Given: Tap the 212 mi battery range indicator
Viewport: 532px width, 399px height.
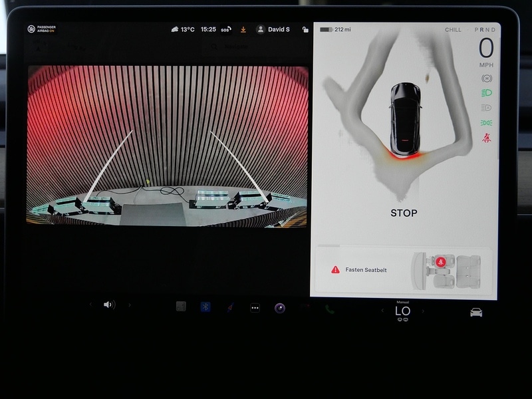Looking at the screenshot, I should coord(336,29).
